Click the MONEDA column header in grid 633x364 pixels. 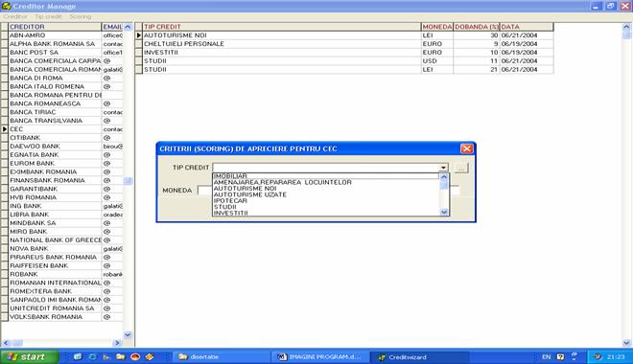(x=436, y=27)
